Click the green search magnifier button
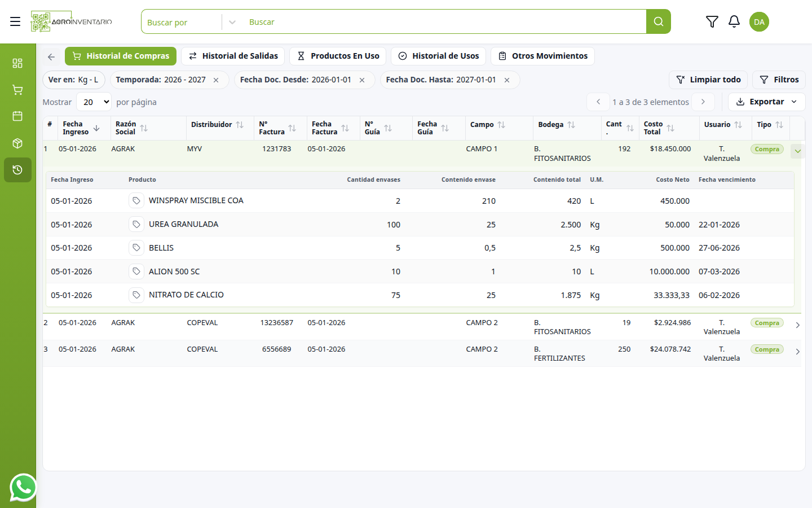 coord(658,21)
